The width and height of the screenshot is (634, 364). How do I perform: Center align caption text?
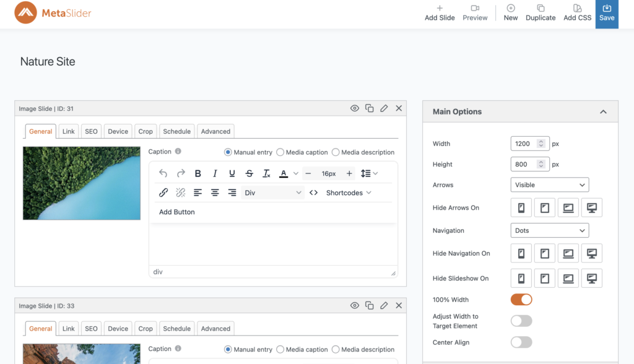215,193
